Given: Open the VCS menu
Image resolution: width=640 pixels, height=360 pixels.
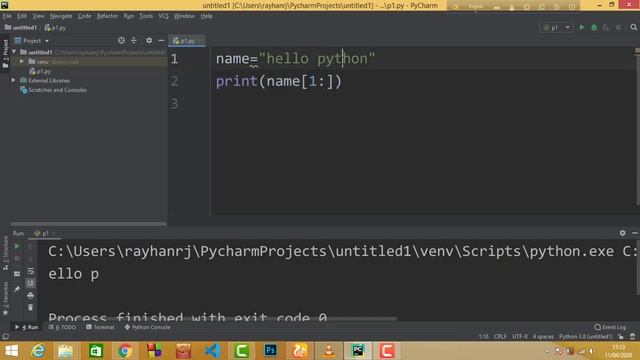Looking at the screenshot, I should point(163,16).
